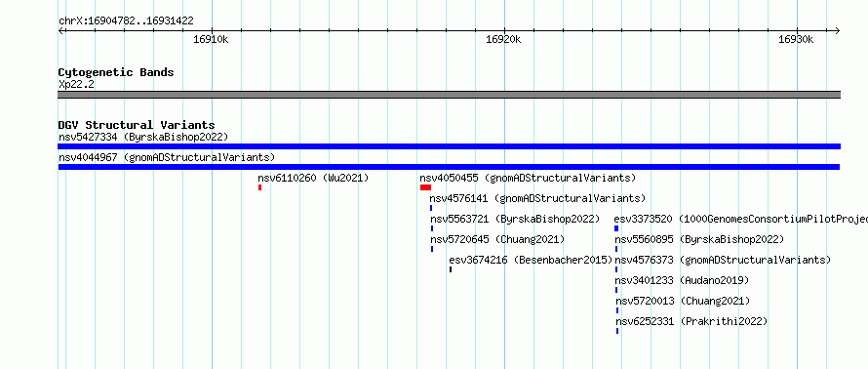868x369 pixels.
Task: Click the blue nsv5563721 variant marker
Action: point(432,228)
